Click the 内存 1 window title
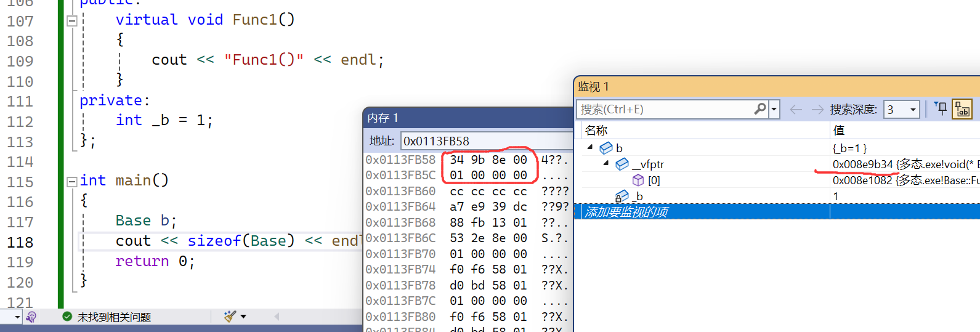980x332 pixels. 383,118
